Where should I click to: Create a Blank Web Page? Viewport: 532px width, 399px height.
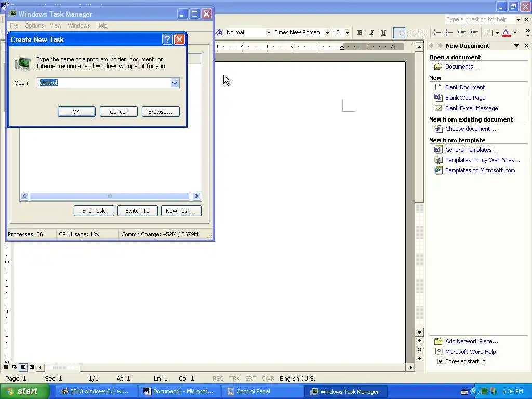(465, 98)
